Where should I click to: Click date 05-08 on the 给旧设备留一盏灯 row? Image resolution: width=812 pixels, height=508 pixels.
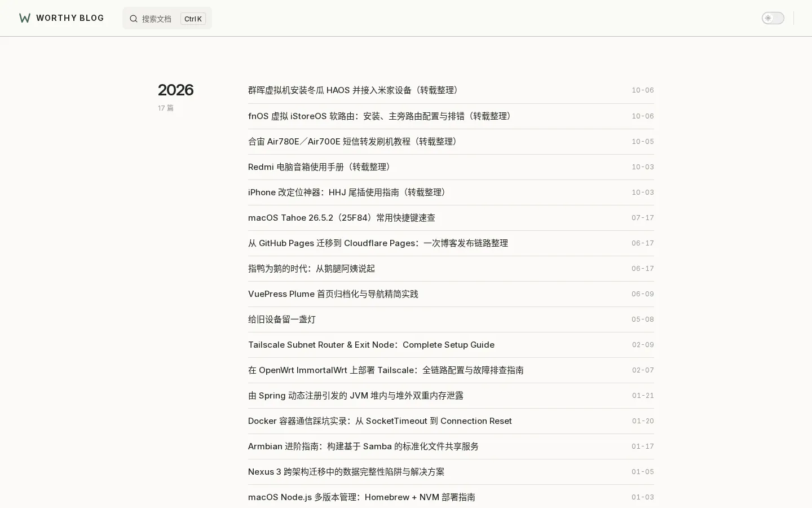tap(643, 319)
